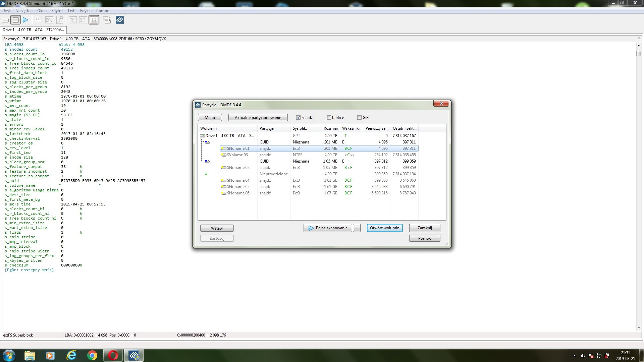Open the Dysk menu

click(x=6, y=11)
